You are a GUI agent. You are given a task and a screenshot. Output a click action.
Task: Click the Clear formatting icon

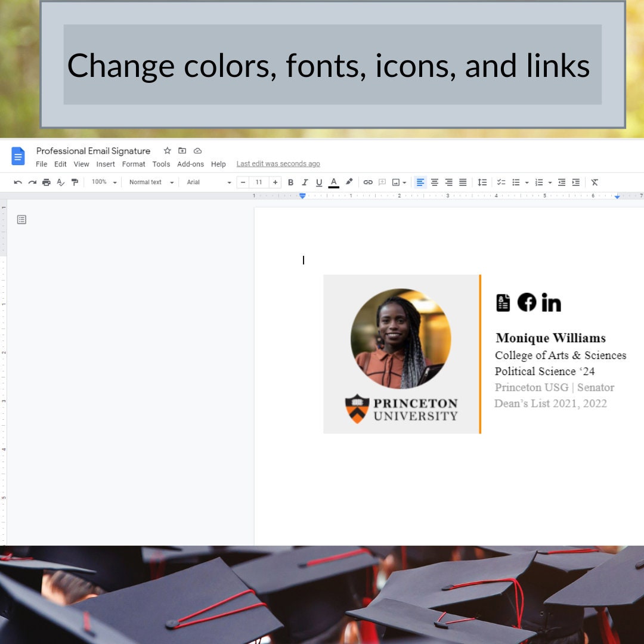click(x=595, y=182)
